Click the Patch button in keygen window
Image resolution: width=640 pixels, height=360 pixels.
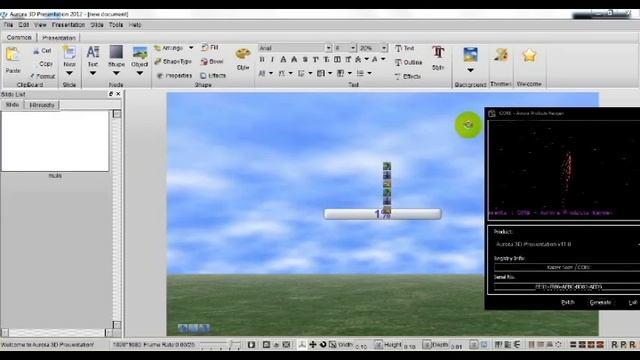pyautogui.click(x=568, y=302)
